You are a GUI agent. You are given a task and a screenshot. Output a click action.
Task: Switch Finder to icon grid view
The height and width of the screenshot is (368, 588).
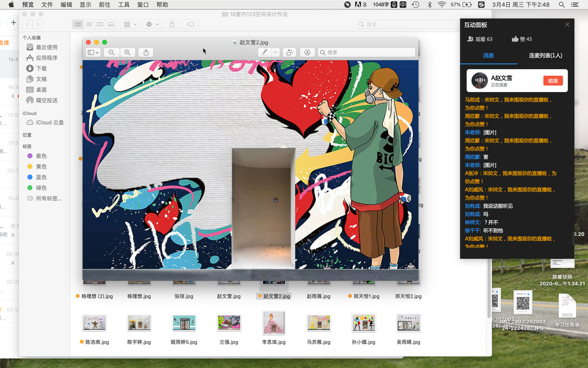78,24
